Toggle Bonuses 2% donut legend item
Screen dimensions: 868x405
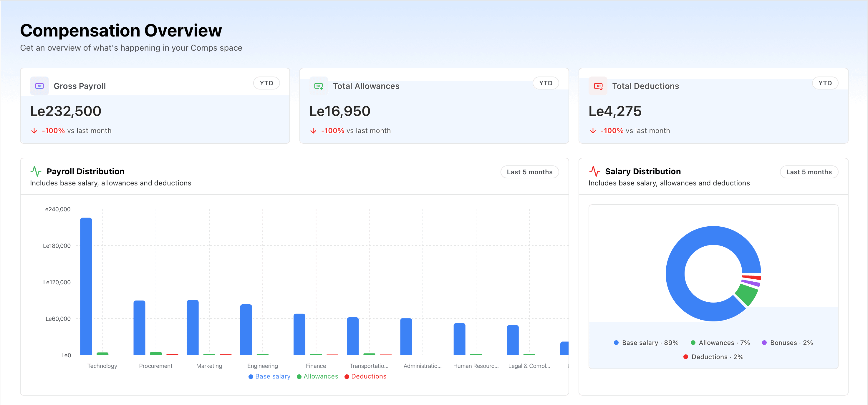click(787, 343)
